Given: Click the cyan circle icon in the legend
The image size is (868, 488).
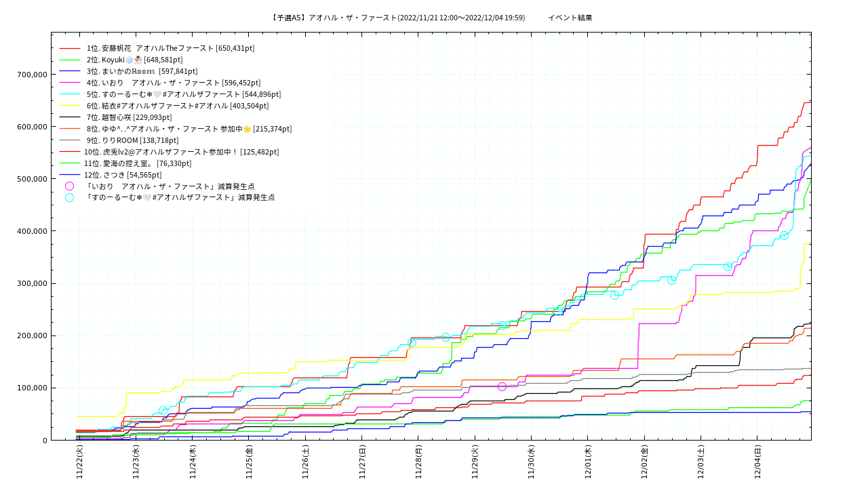Looking at the screenshot, I should point(70,197).
